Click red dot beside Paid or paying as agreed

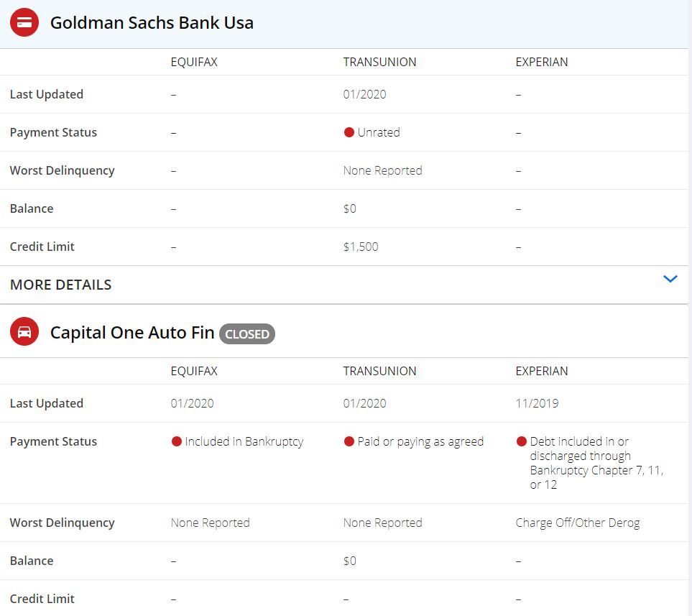[x=349, y=441]
